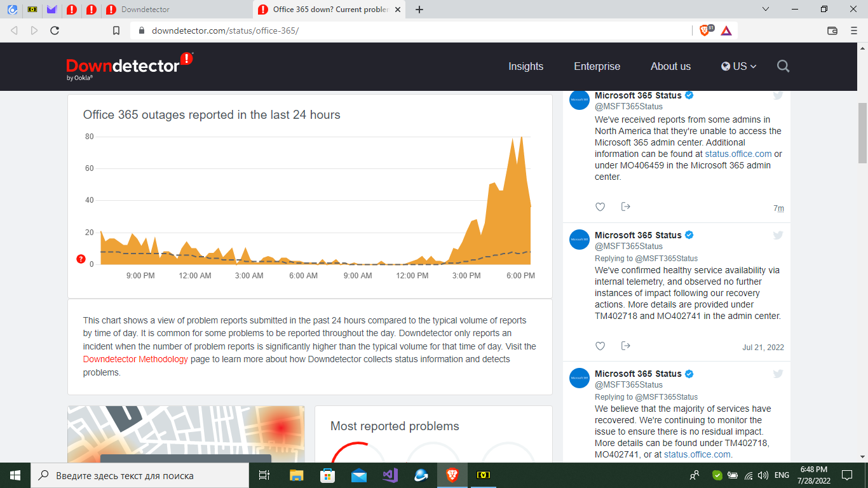
Task: Click the chart peak near 6:00 PM
Action: (x=521, y=137)
